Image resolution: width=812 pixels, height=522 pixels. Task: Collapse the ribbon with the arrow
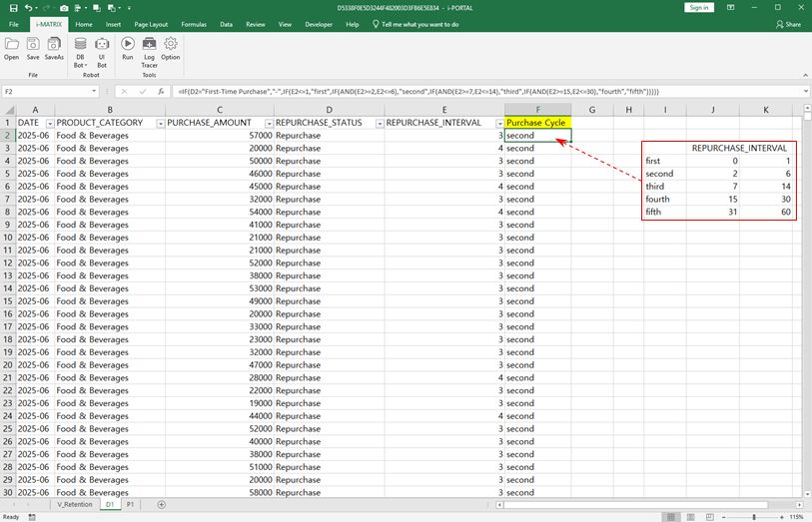(804, 75)
